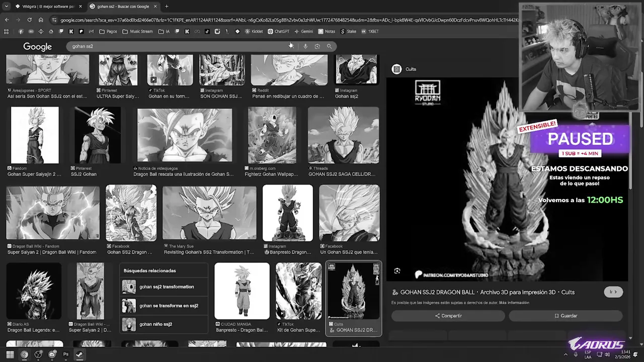Image resolution: width=644 pixels, height=362 pixels.
Task: Open the browser home page button
Action: click(x=41, y=20)
